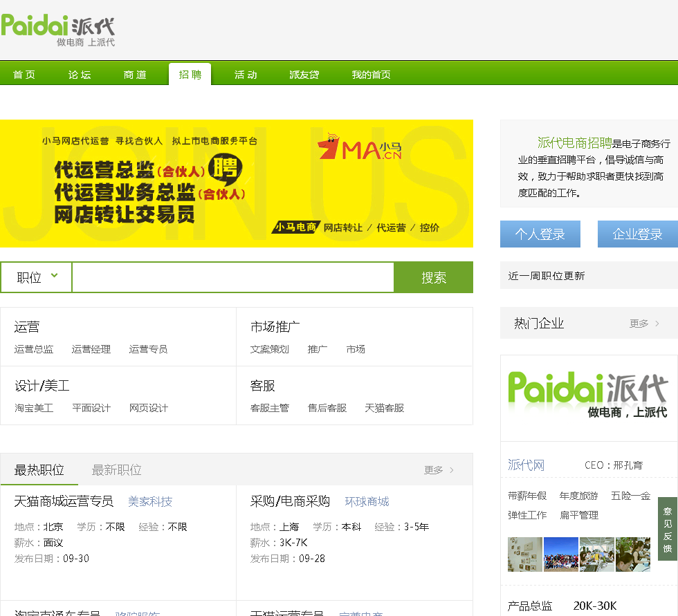Select the 文案策划 job category
The width and height of the screenshot is (678, 616).
point(269,349)
